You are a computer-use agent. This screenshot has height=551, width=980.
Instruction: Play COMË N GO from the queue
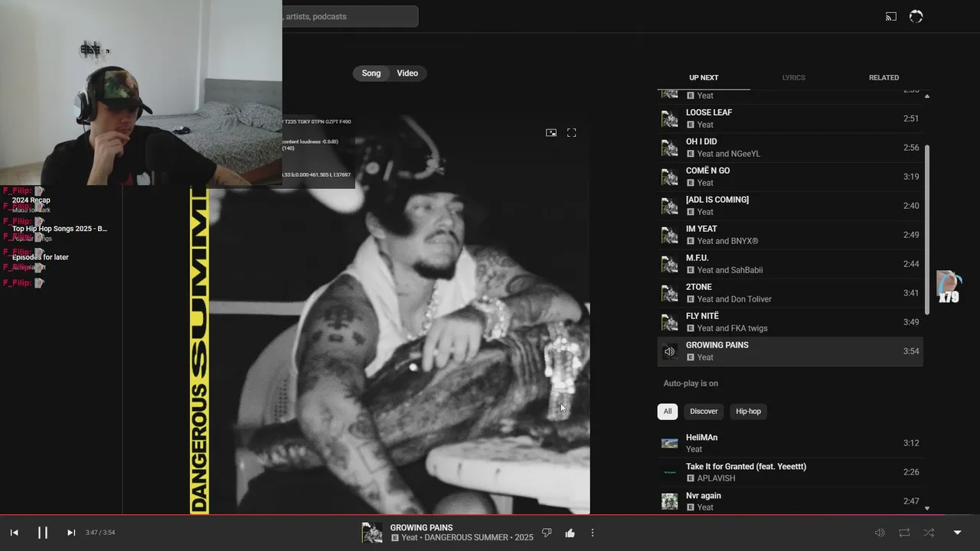[x=790, y=177]
